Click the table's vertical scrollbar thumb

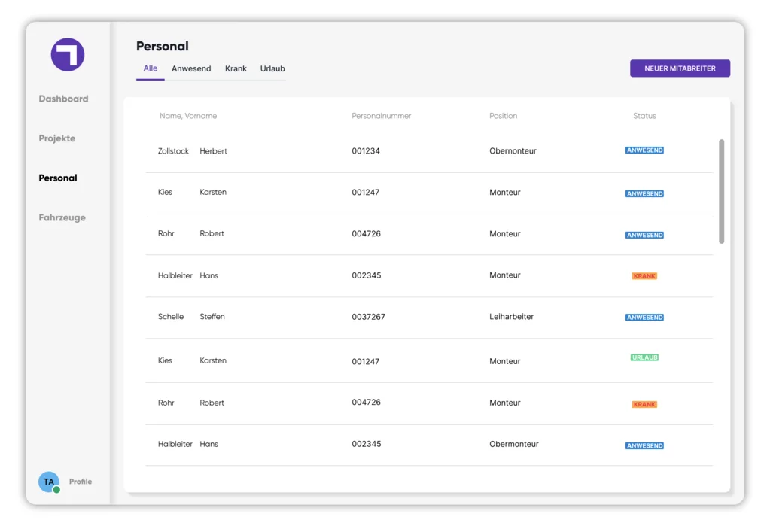point(721,191)
